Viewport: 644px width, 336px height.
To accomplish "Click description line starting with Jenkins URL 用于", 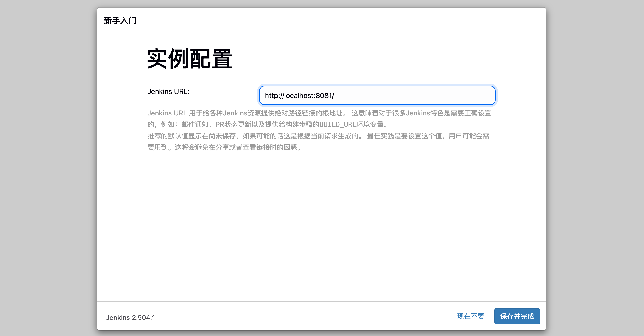I will pos(319,113).
